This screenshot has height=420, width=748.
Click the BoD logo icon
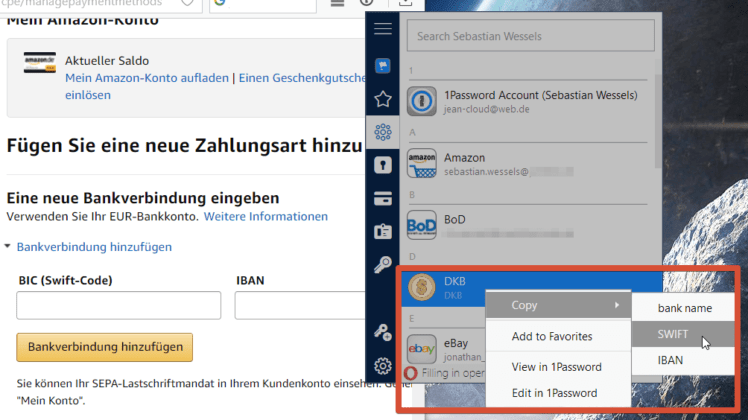pyautogui.click(x=422, y=225)
